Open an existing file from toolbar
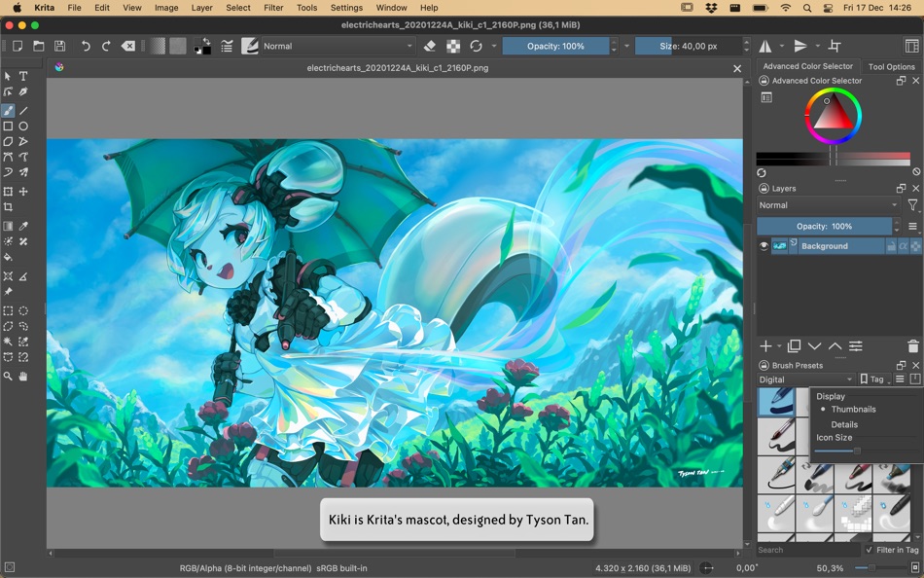The height and width of the screenshot is (578, 924). click(x=39, y=46)
